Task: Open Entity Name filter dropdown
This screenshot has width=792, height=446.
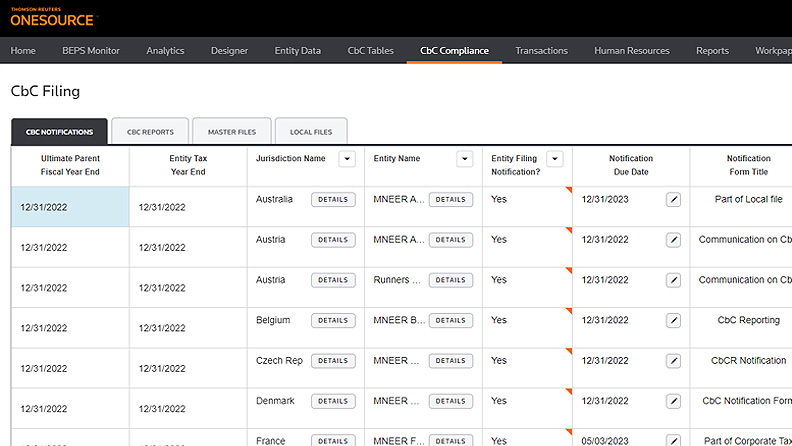Action: (465, 159)
